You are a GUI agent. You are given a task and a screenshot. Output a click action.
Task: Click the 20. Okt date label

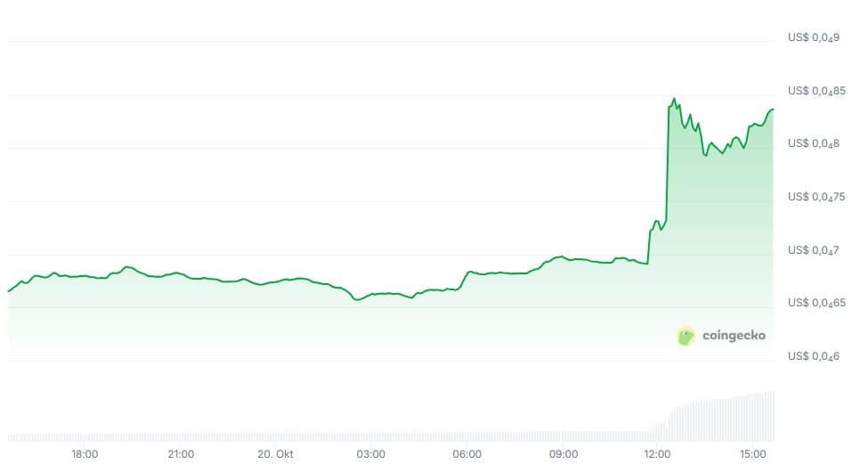click(276, 453)
